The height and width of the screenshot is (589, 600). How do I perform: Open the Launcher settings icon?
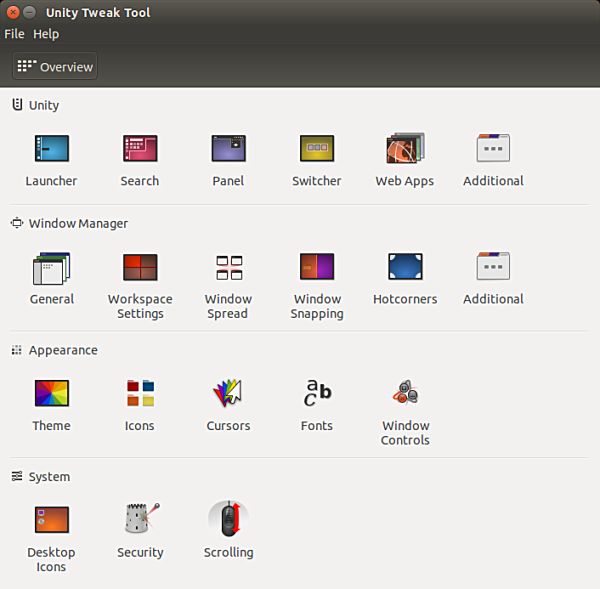52,148
